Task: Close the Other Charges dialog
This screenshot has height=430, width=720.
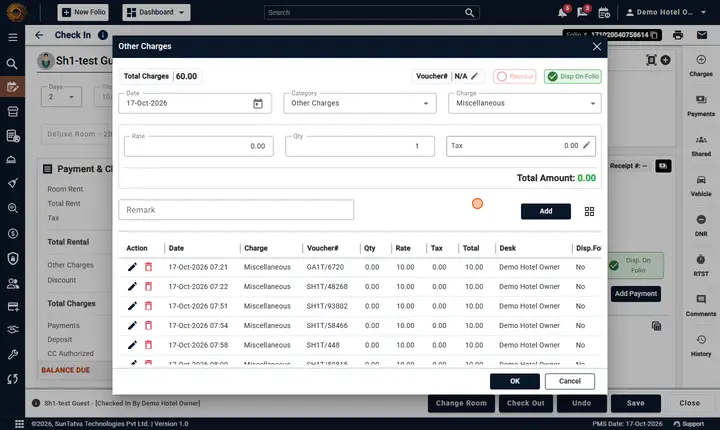Action: tap(596, 46)
